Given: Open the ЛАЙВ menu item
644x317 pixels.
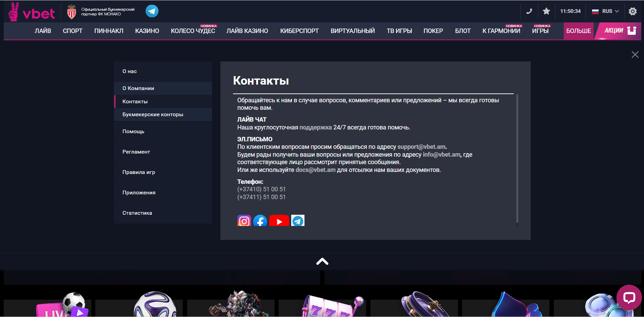Looking at the screenshot, I should click(43, 31).
